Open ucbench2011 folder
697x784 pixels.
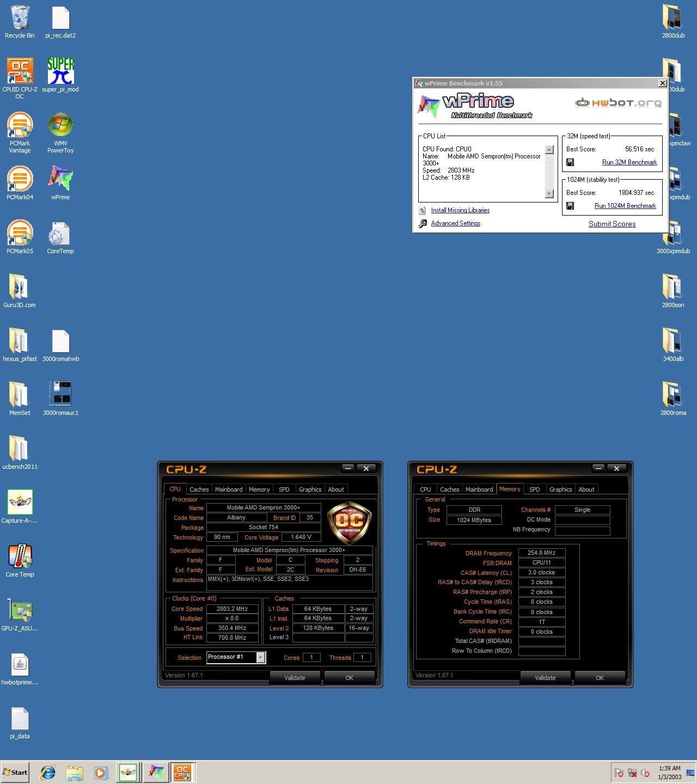click(20, 452)
